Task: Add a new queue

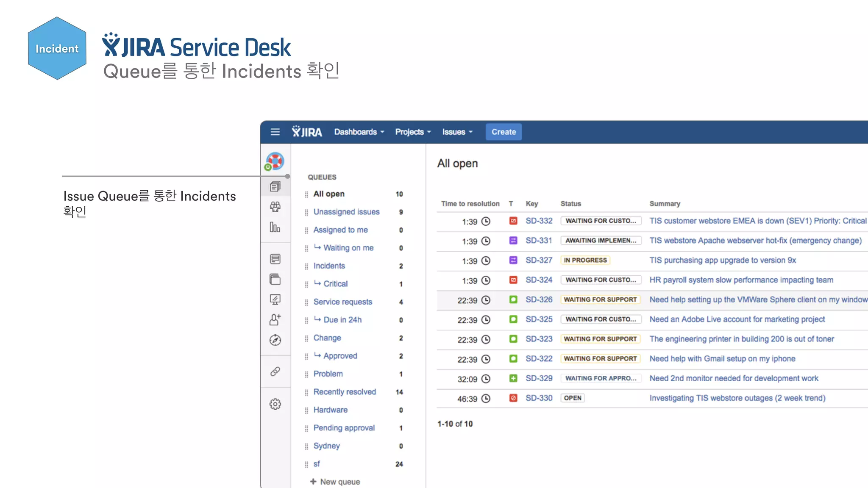Action: (x=335, y=482)
